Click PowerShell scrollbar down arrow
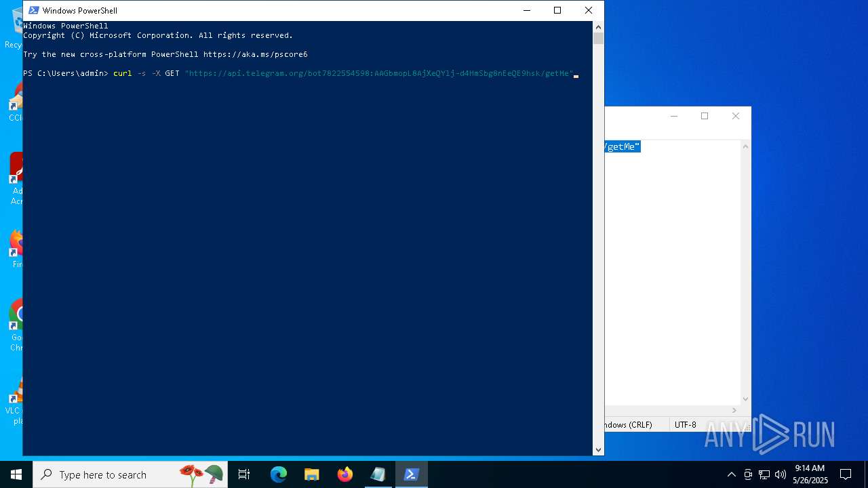The height and width of the screenshot is (488, 868). coord(598,449)
